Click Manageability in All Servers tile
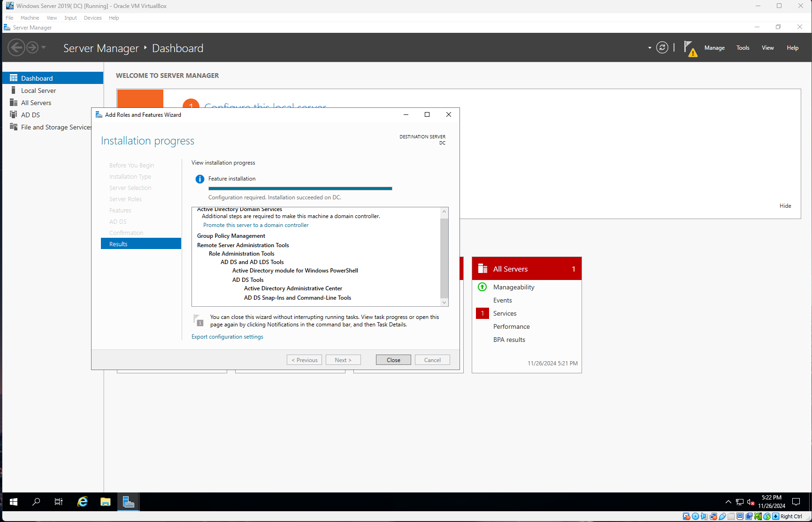The image size is (812, 522). (x=513, y=287)
